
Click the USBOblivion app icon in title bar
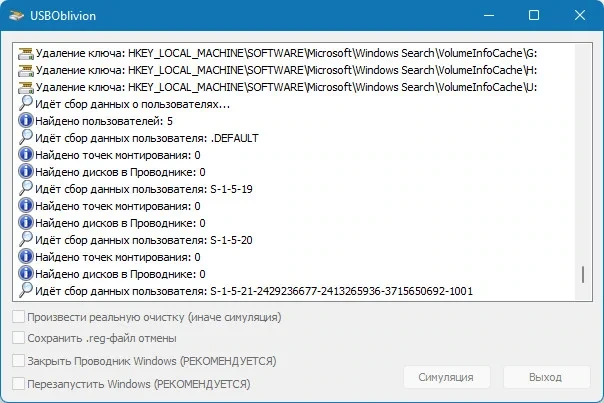pos(17,15)
